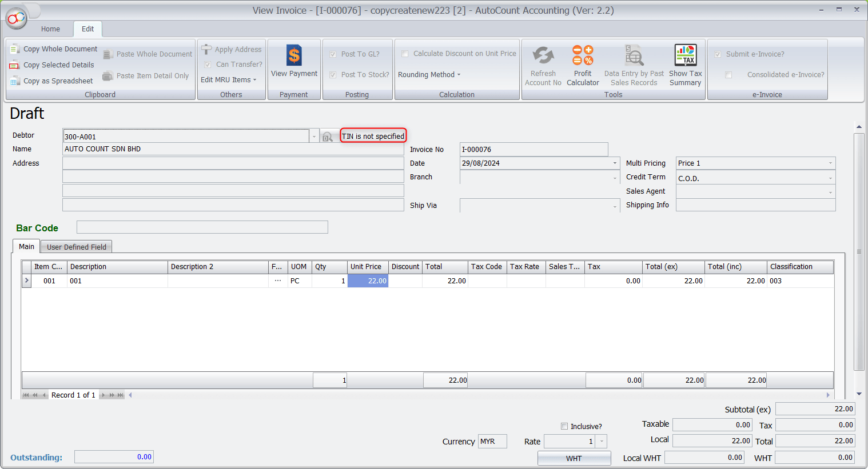Click the WHT button
Viewport: 868px width, 469px height.
pyautogui.click(x=574, y=458)
